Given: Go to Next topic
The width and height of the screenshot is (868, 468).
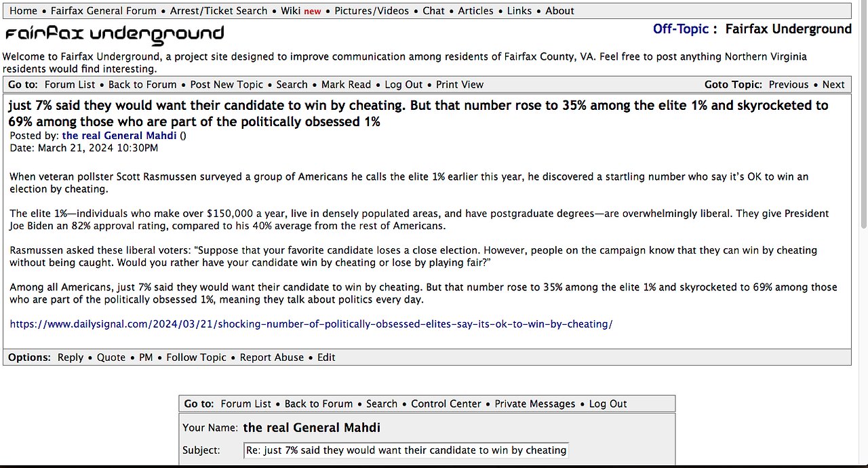Looking at the screenshot, I should (833, 85).
